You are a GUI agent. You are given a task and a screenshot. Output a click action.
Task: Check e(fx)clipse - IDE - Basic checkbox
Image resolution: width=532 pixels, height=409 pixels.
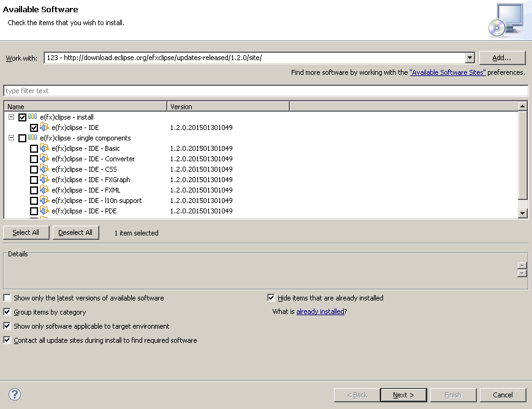click(x=34, y=148)
